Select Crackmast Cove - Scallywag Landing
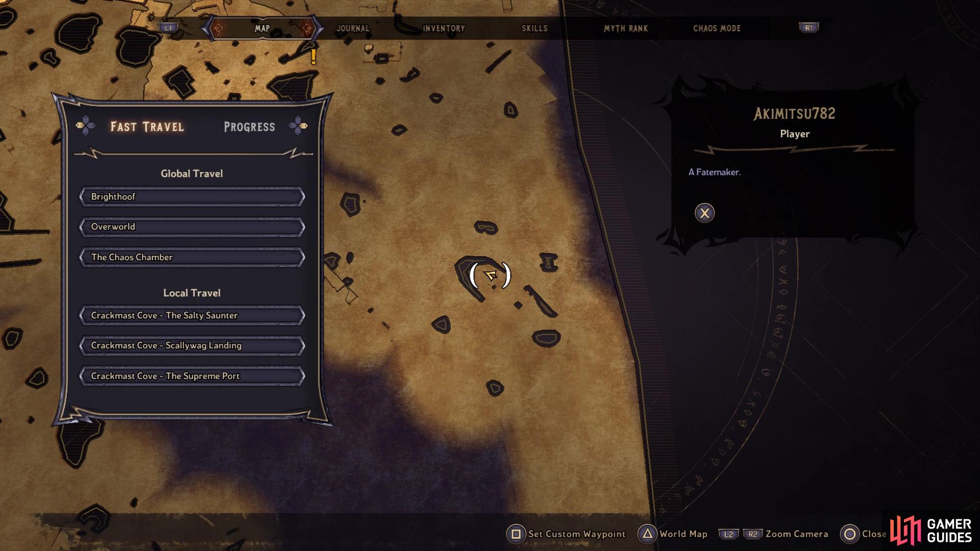Screen dimensions: 980x551 coord(191,345)
